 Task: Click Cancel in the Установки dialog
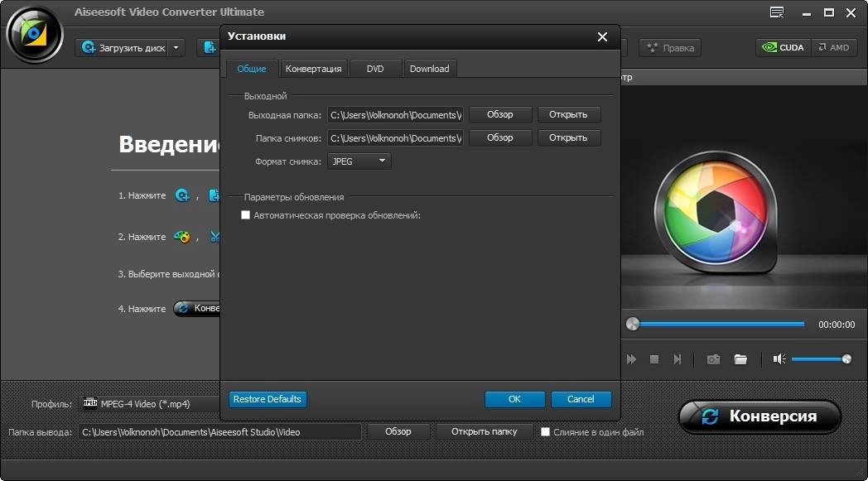point(581,399)
